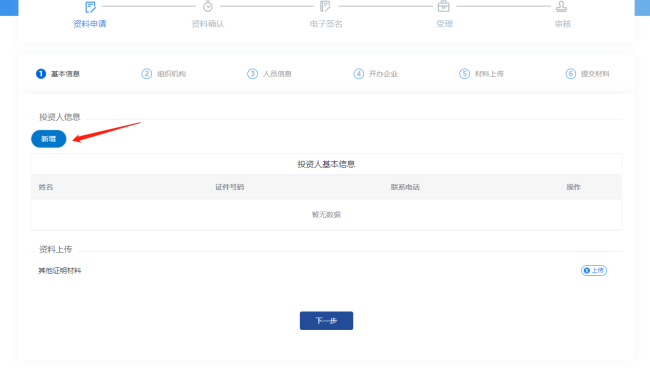
Task: Click the 投资人基本信息 table title
Action: (x=326, y=164)
